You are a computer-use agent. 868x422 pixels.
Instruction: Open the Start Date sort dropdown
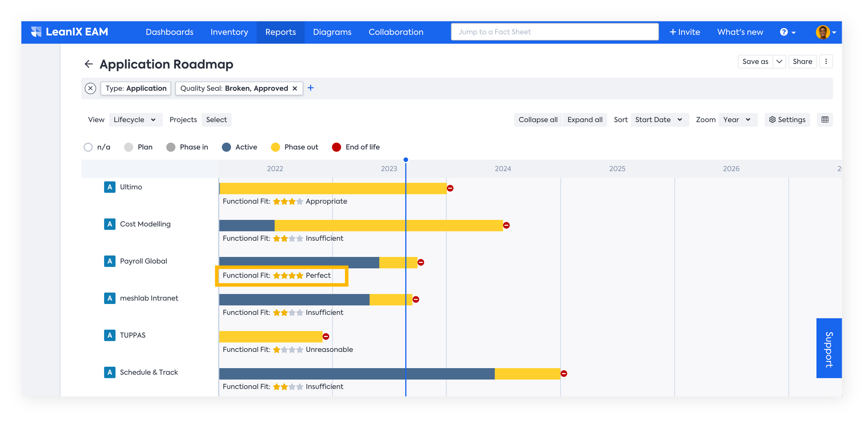pyautogui.click(x=659, y=120)
